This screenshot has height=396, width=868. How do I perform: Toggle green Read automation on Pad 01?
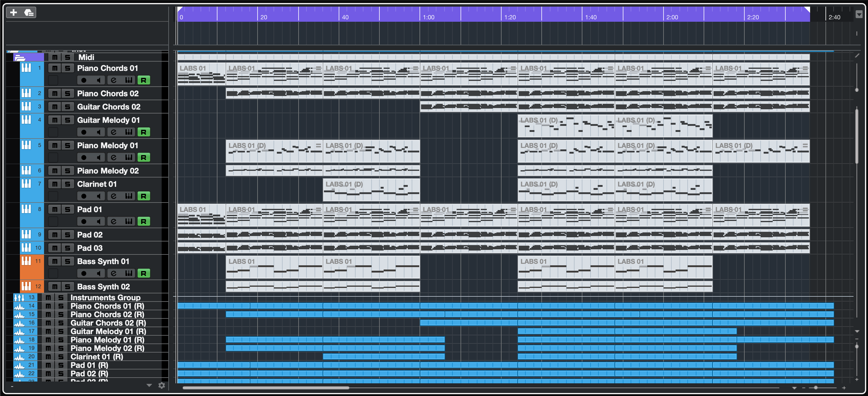144,222
